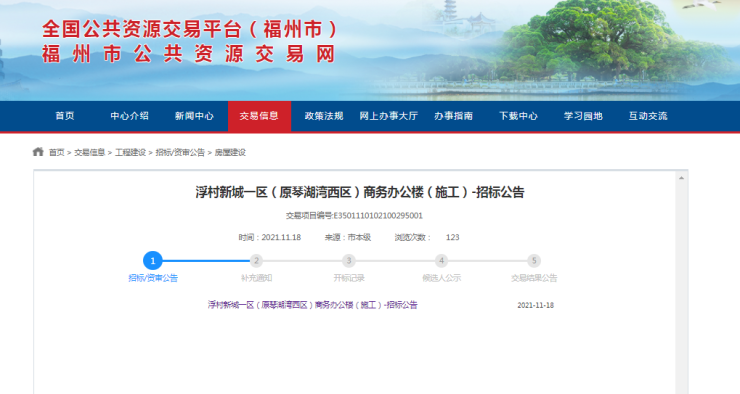
Task: Click the announcement heading 浮村新城一区 商务办公楼
Action: pyautogui.click(x=360, y=192)
